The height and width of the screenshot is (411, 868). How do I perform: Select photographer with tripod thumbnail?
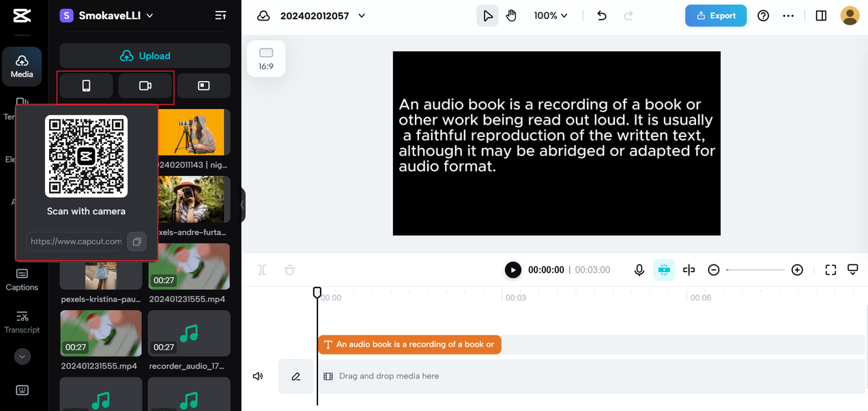click(x=194, y=132)
